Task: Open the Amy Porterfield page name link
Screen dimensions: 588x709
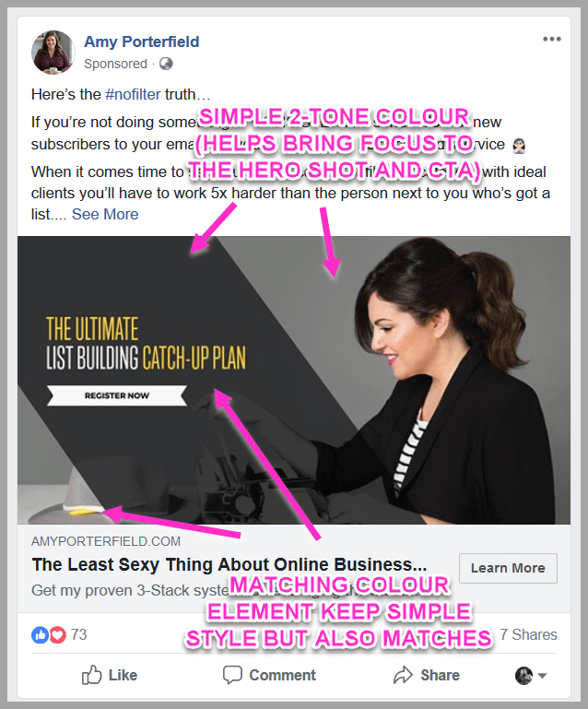Action: coord(141,41)
